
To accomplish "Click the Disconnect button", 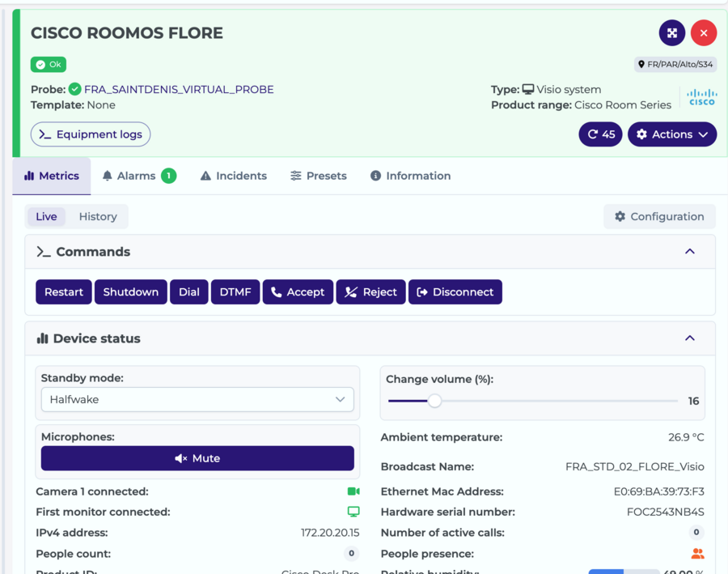I will (455, 292).
